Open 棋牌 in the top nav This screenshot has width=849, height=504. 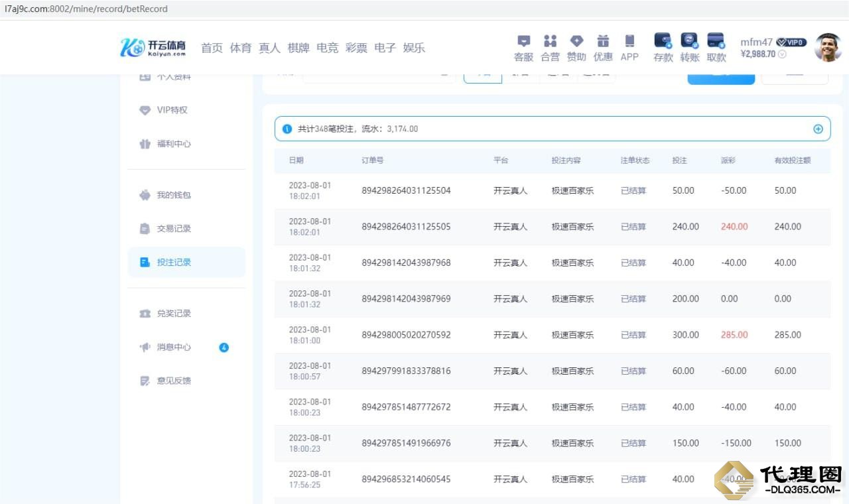pos(298,48)
